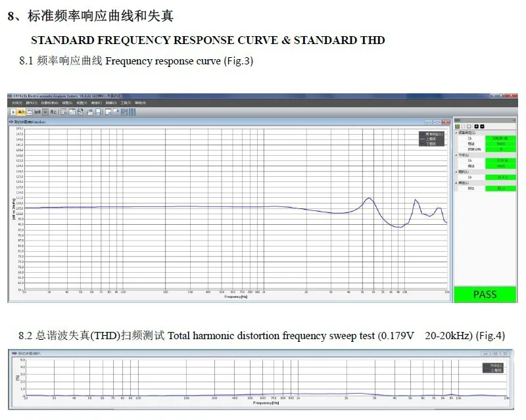Select the green 1k percentage under THD group
Viewport: 526px width, 420px height.
pos(500,160)
